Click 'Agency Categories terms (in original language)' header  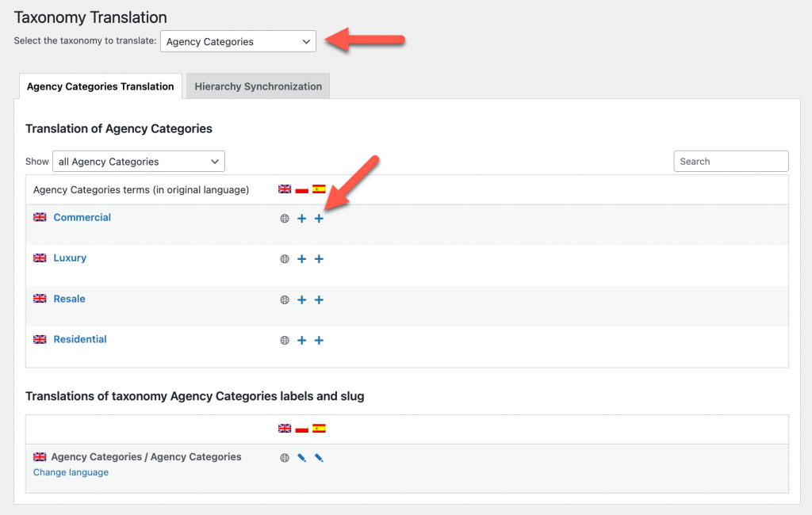tap(141, 190)
